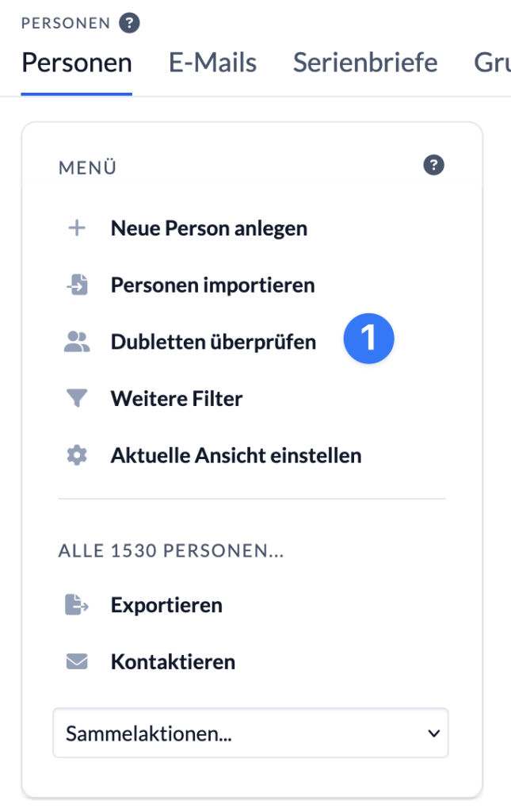Screen dimensions: 511x812
Task: Click the export icon beside Exportieren
Action: point(76,605)
